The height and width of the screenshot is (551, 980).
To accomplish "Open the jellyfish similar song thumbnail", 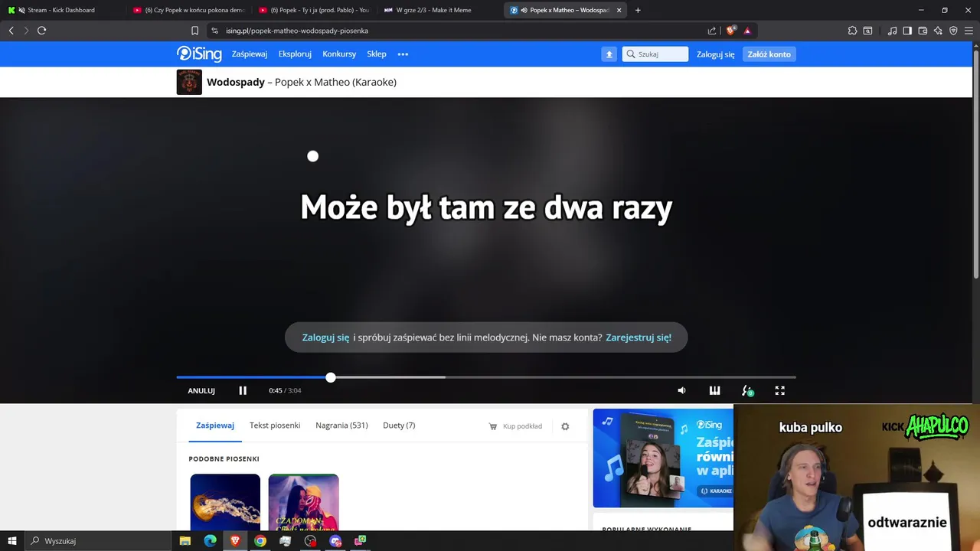I will (x=225, y=502).
